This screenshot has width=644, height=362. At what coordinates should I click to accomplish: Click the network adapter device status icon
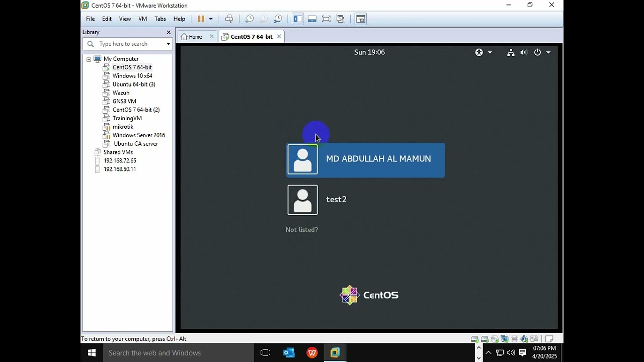point(505,339)
